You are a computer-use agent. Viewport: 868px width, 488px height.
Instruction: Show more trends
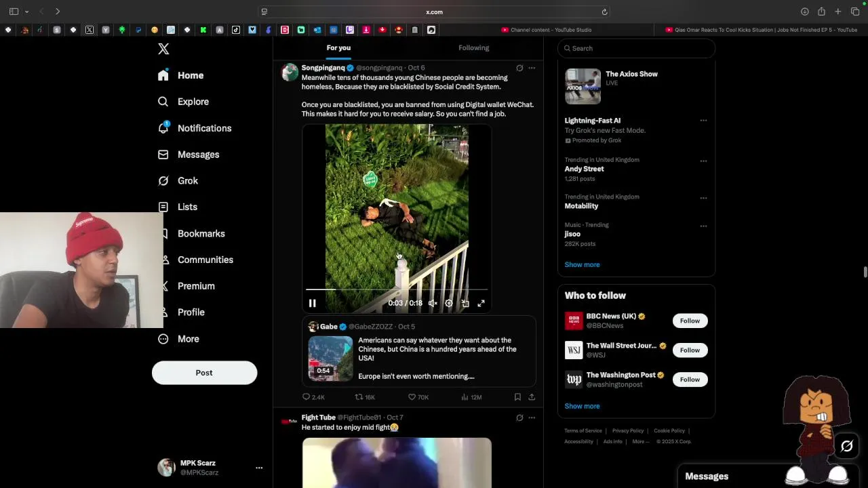(x=582, y=264)
